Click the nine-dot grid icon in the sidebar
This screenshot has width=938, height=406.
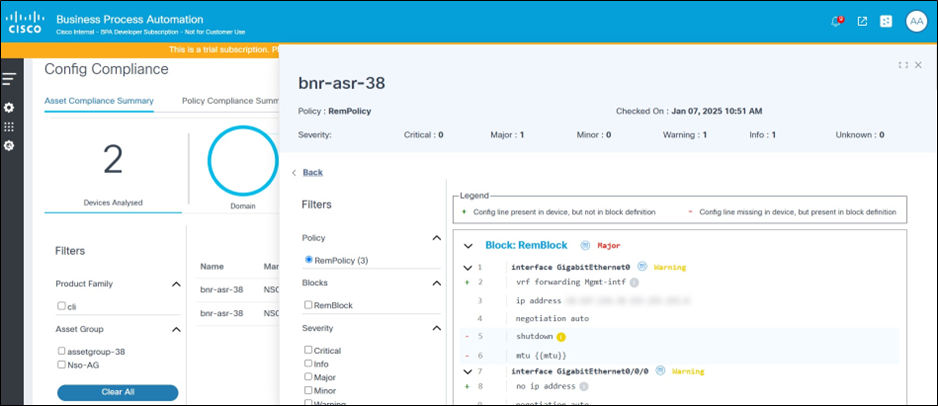pos(9,127)
